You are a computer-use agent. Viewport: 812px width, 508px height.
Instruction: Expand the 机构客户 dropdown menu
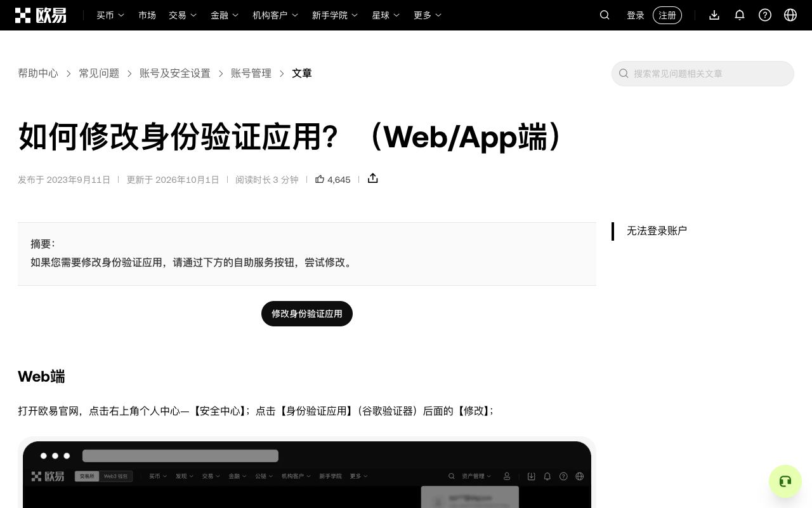(275, 15)
